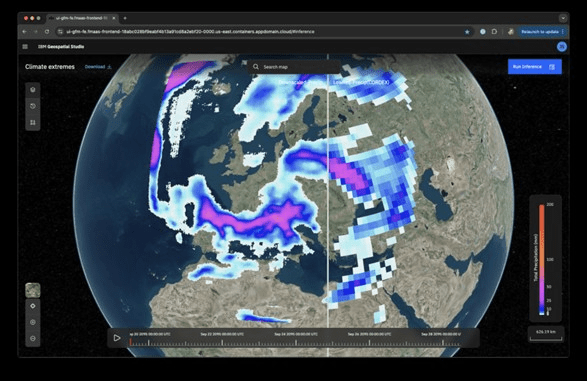This screenshot has width=587, height=381.
Task: Open the user avatar in the app header
Action: click(x=562, y=47)
